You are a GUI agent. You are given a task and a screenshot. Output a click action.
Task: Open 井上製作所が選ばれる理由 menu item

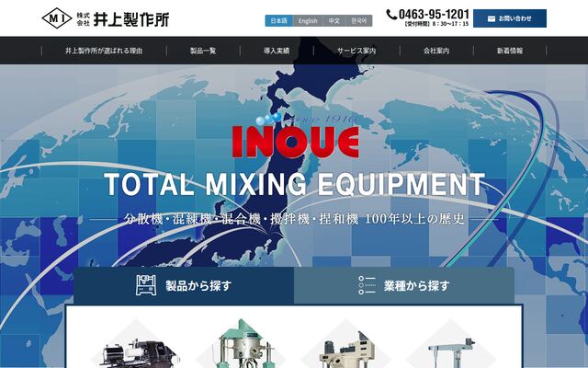click(x=104, y=51)
